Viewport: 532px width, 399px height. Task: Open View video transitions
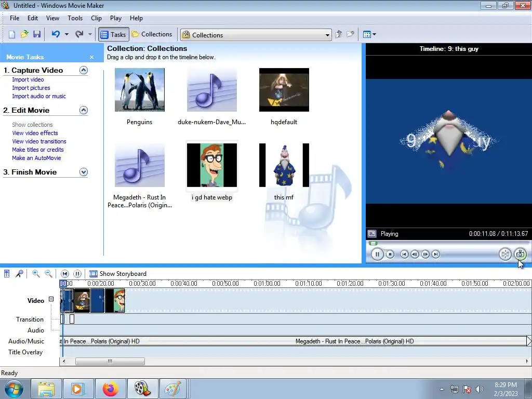pos(39,141)
